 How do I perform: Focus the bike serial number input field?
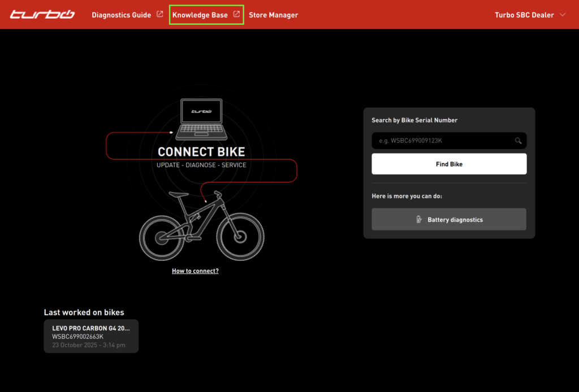(x=441, y=141)
